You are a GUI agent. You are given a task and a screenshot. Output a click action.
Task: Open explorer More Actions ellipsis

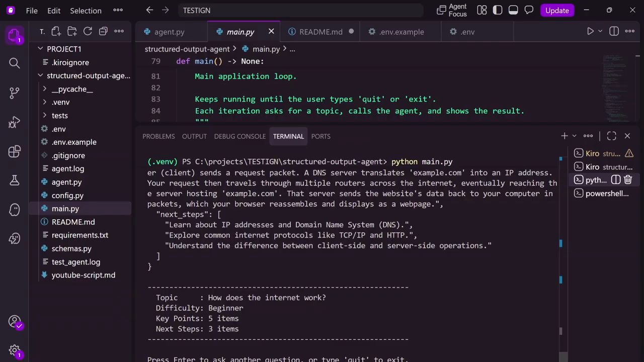119,31
